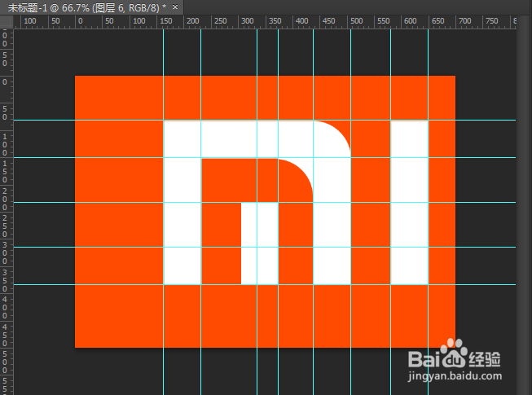Click the small white rectangle inside the logo

pos(260,244)
